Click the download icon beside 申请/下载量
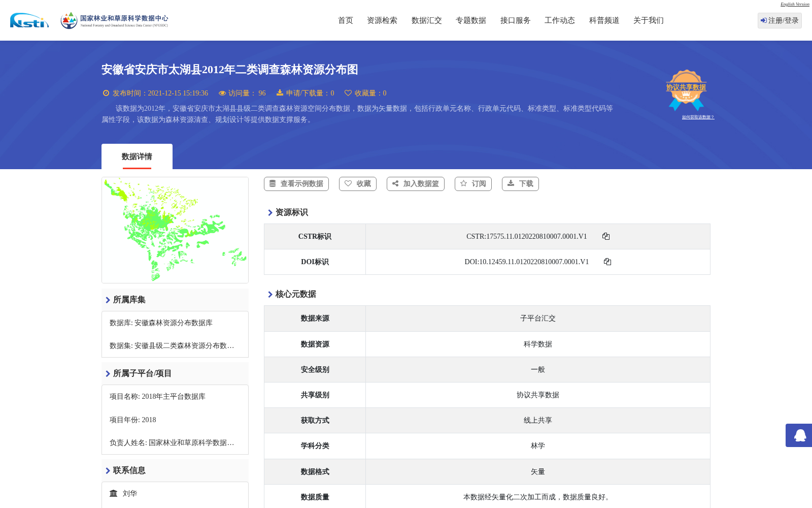The width and height of the screenshot is (812, 508). tap(280, 93)
